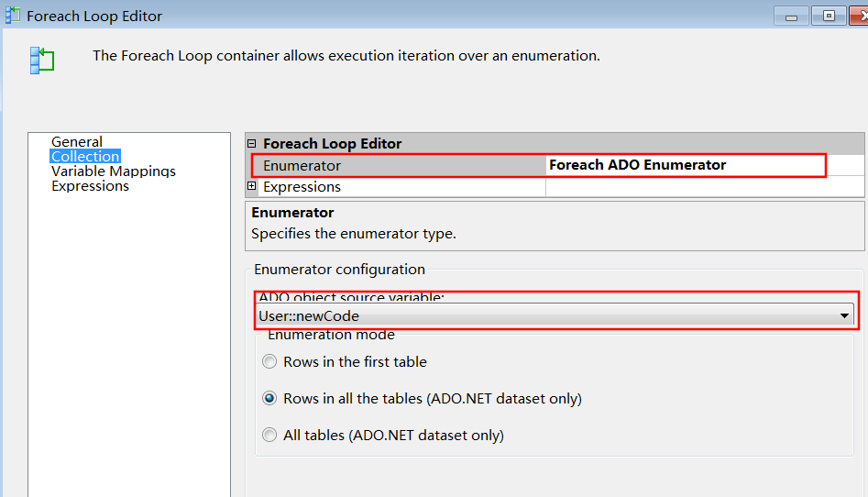Open the ADO object source variable dropdown

pyautogui.click(x=844, y=315)
